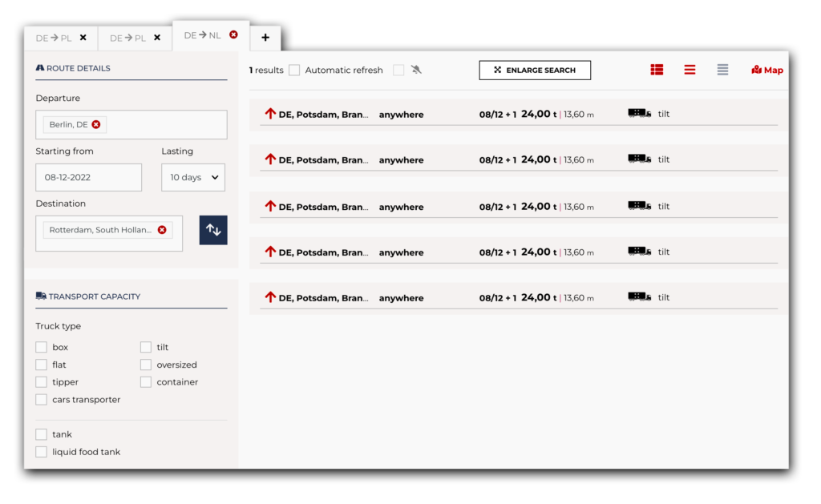The image size is (821, 504).
Task: Open the Map view link
Action: pos(767,71)
